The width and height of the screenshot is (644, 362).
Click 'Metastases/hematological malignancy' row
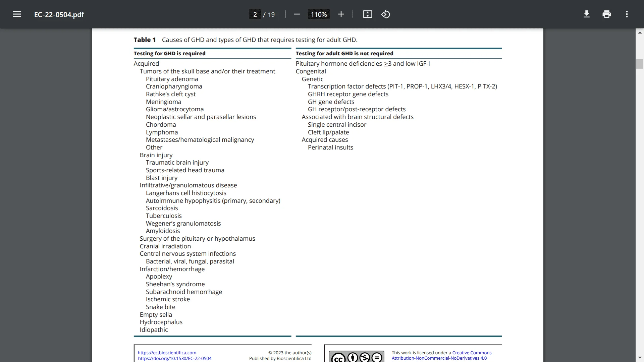pos(200,139)
